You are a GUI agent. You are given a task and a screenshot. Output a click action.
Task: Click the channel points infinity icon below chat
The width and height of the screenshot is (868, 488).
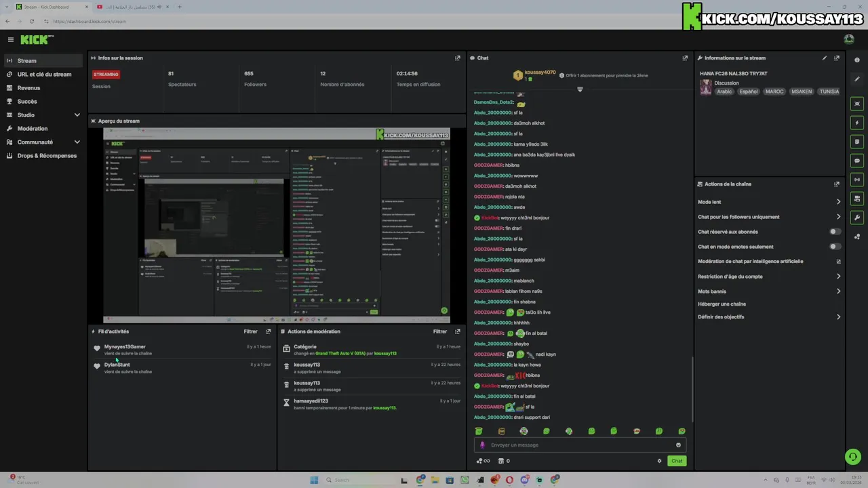pyautogui.click(x=484, y=461)
